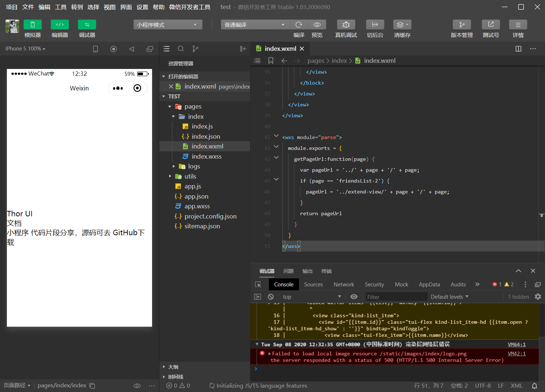Viewport: 545px width, 392px height.
Task: Split the editor into two columns
Action: [519, 49]
